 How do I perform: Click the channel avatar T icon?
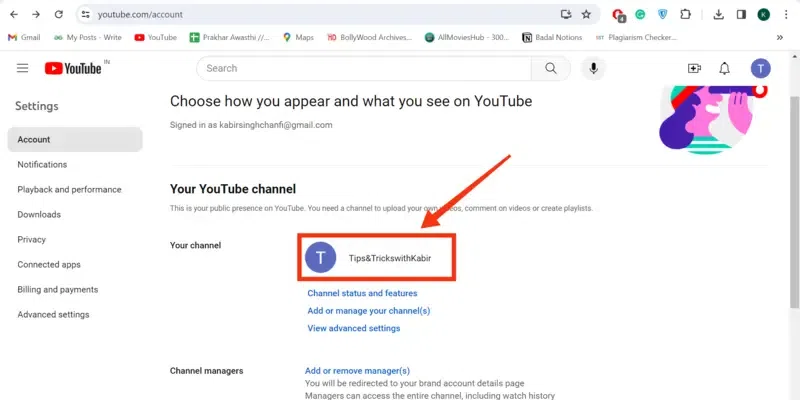coord(320,258)
